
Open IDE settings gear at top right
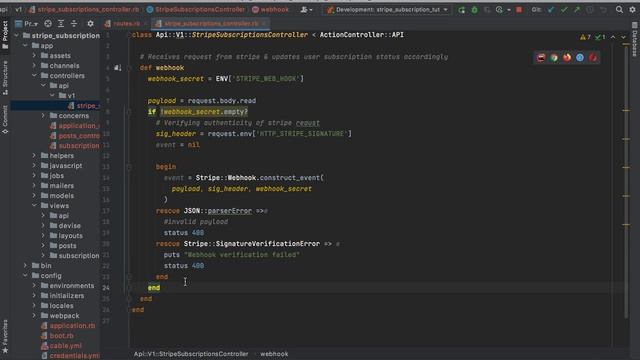click(633, 9)
